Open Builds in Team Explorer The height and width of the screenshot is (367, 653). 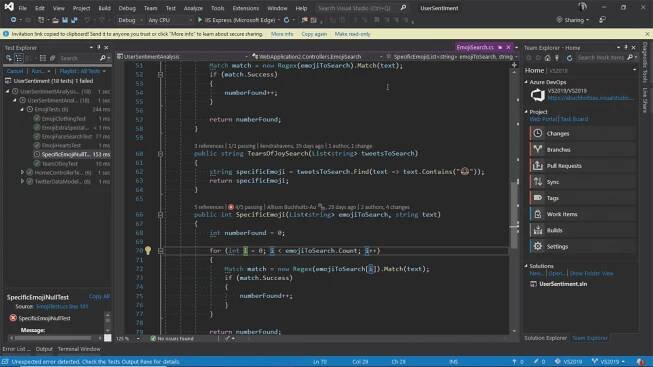582,230
